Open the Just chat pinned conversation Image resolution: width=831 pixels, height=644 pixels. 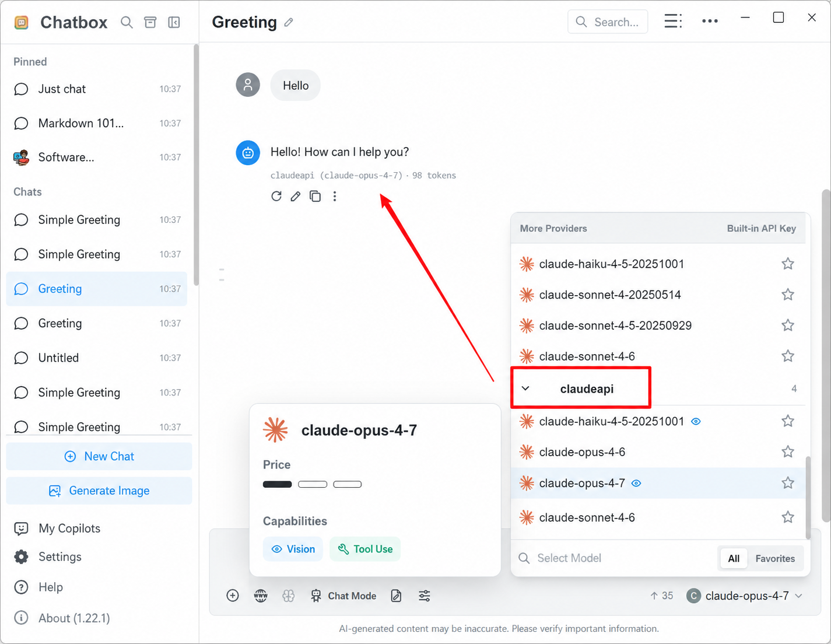97,89
